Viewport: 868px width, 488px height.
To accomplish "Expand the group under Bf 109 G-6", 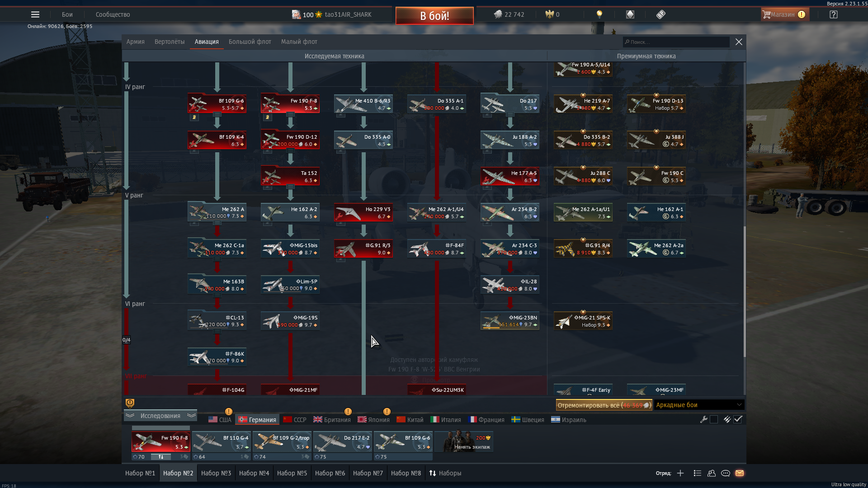I will coord(217,115).
